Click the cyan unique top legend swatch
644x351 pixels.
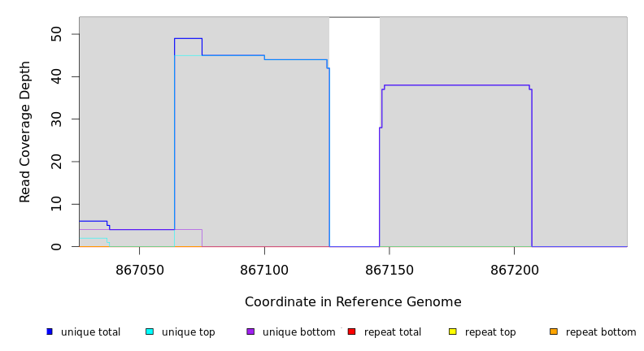(150, 331)
